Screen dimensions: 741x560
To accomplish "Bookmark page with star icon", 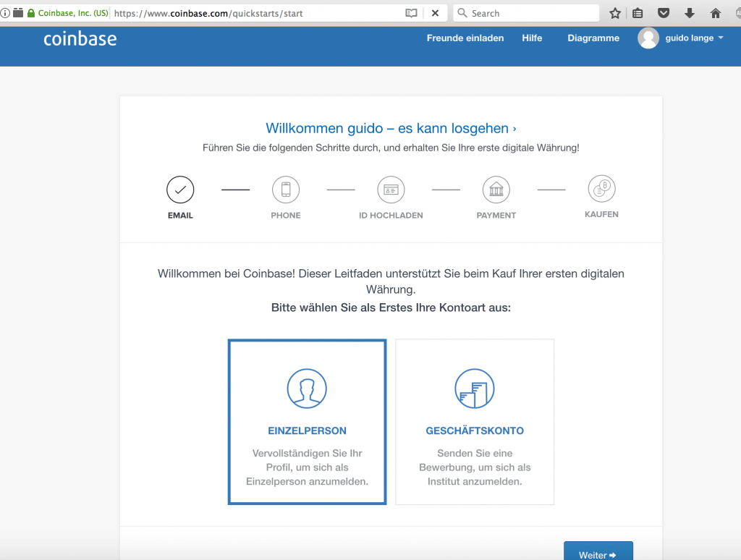I will (615, 13).
